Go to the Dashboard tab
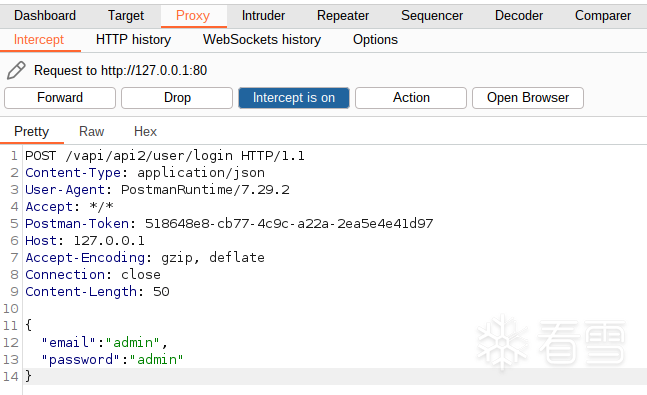 point(45,16)
